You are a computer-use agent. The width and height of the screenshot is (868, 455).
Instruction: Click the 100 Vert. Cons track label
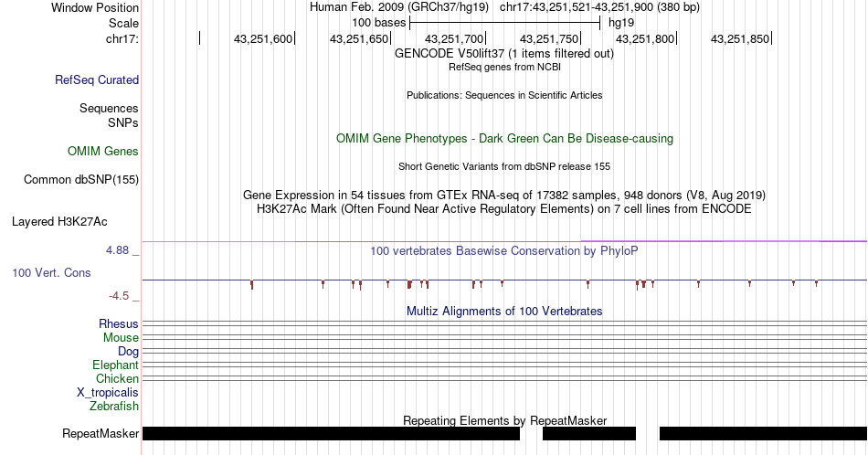pos(51,272)
